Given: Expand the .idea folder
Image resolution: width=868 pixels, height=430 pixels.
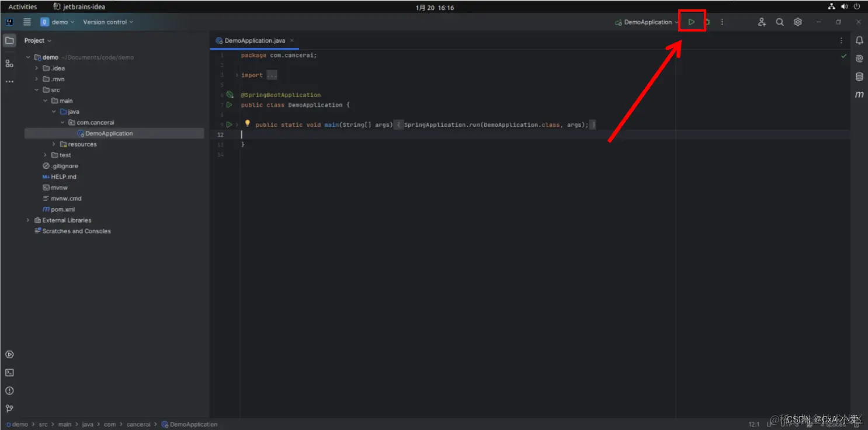Looking at the screenshot, I should 36,68.
